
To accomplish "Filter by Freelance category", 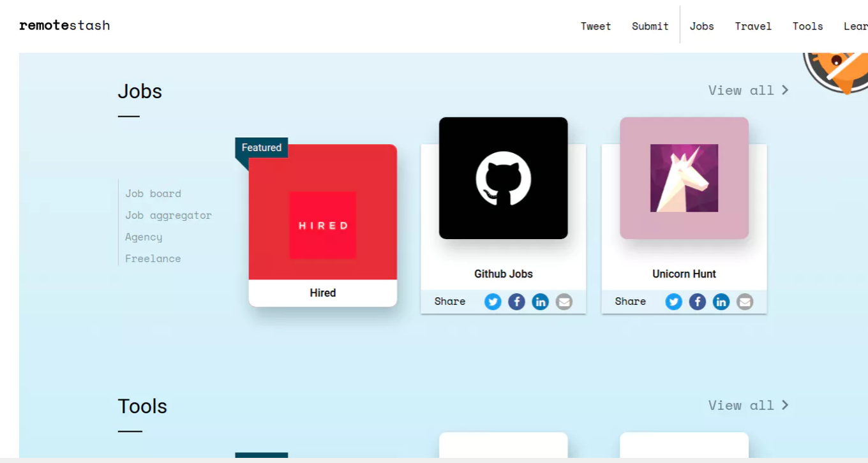I will tap(153, 258).
